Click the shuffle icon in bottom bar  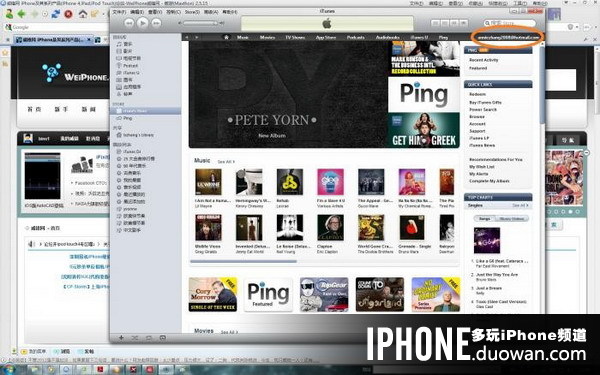click(x=135, y=338)
